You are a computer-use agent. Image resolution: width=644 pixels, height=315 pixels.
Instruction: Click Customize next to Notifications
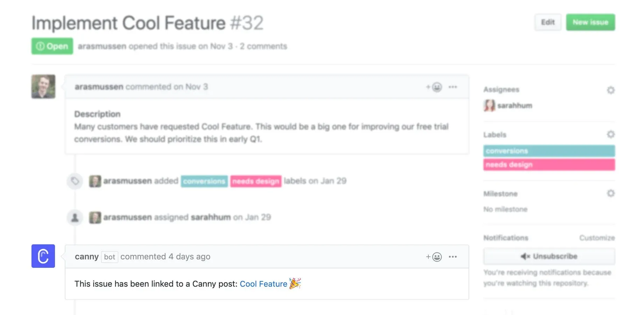[x=597, y=238]
